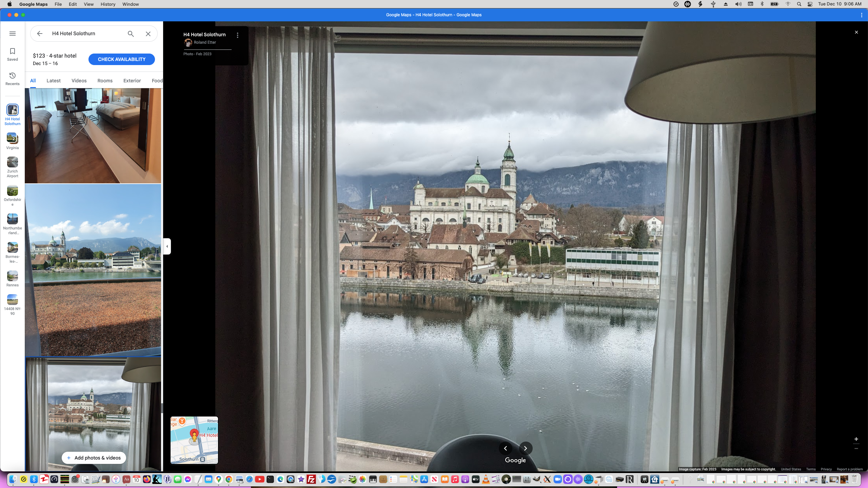Clear the H4 Hotel Solothurn search

(148, 34)
